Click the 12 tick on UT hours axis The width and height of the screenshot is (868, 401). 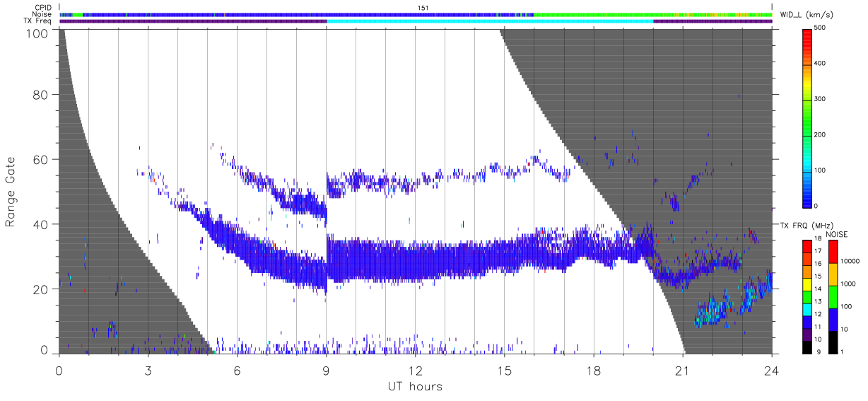click(x=416, y=370)
